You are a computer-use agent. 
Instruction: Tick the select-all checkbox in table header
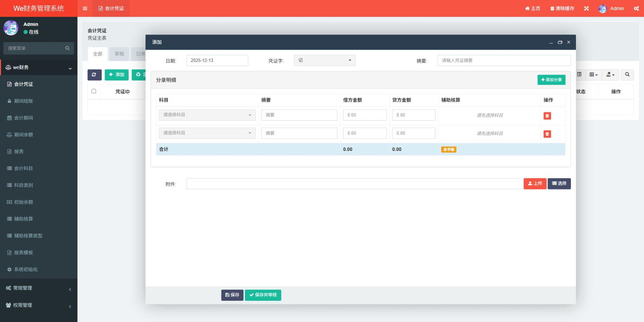pos(94,91)
